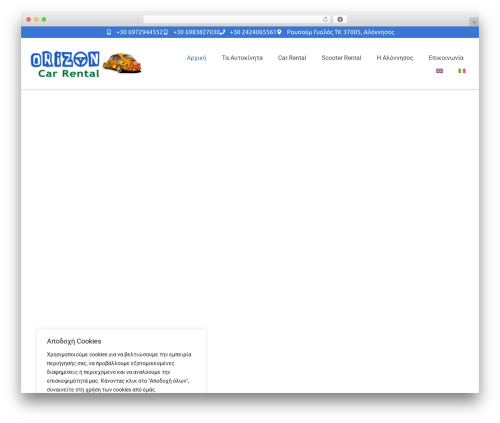The height and width of the screenshot is (423, 500).
Task: Open the browser extension icon beside address bar
Action: (x=340, y=19)
